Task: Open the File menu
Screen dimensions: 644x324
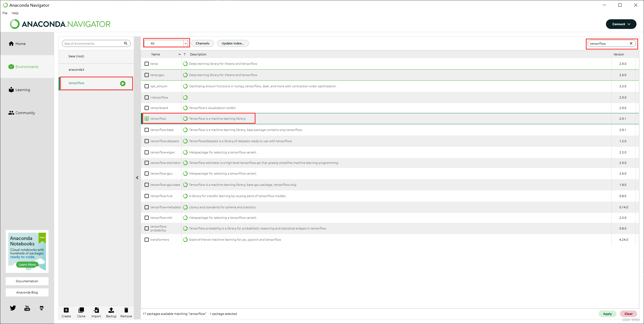Action: pos(5,13)
